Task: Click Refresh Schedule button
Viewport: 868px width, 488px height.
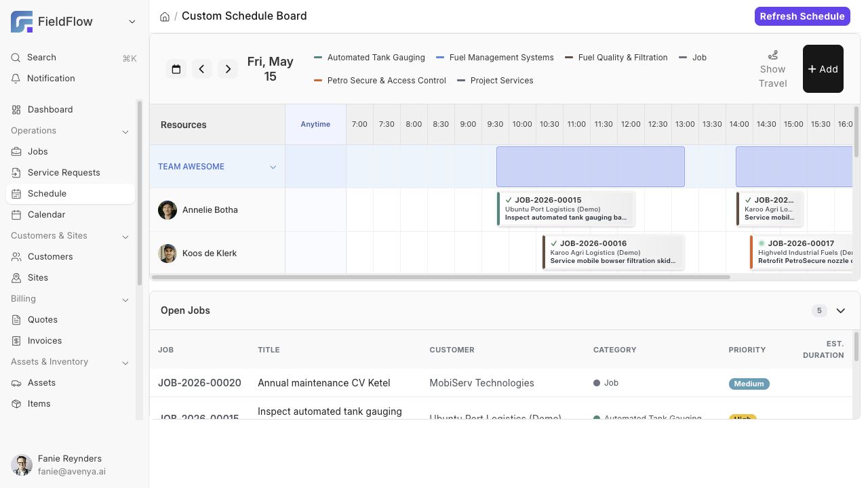Action: point(802,16)
